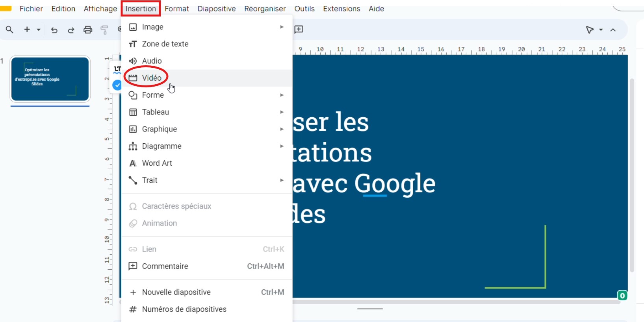Open the Affichage menu
644x322 pixels.
coord(100,9)
